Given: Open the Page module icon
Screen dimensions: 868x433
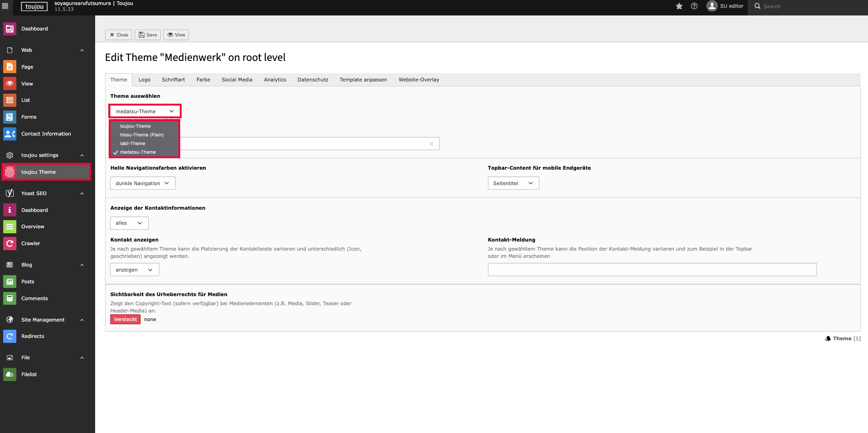Looking at the screenshot, I should (x=10, y=67).
